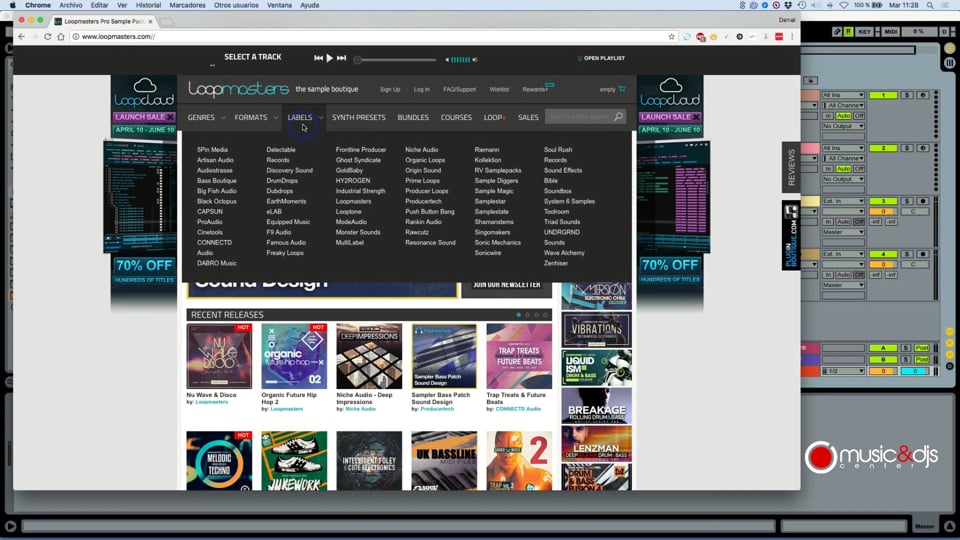Screen dimensions: 960x540
Task: Open the Loopmasters logo home link
Action: [238, 89]
